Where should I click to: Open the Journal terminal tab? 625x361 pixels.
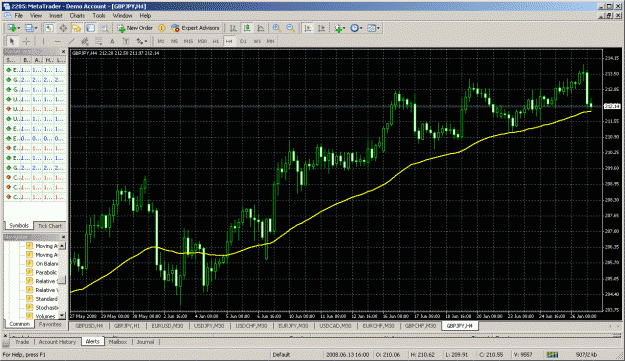tap(145, 342)
